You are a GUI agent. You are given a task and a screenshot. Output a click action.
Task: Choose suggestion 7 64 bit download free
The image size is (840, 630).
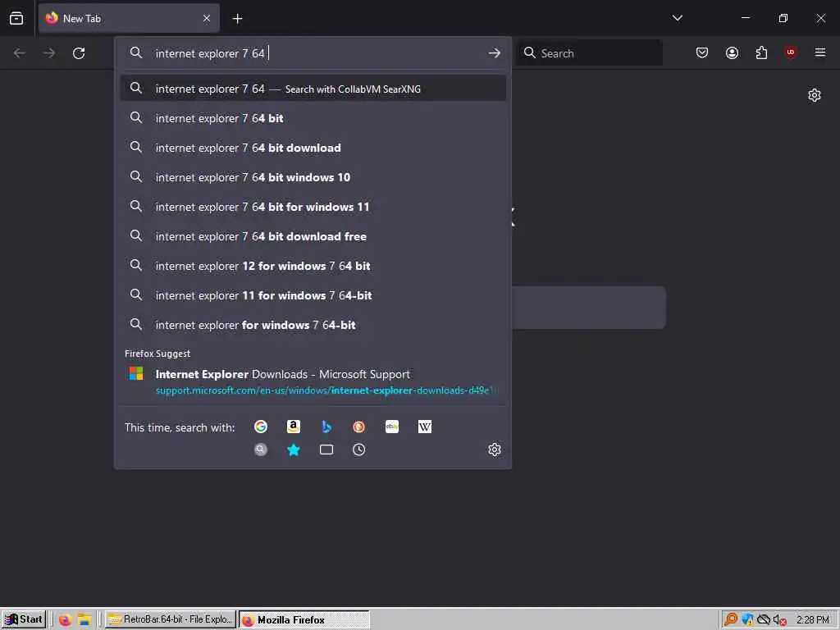[313, 236]
